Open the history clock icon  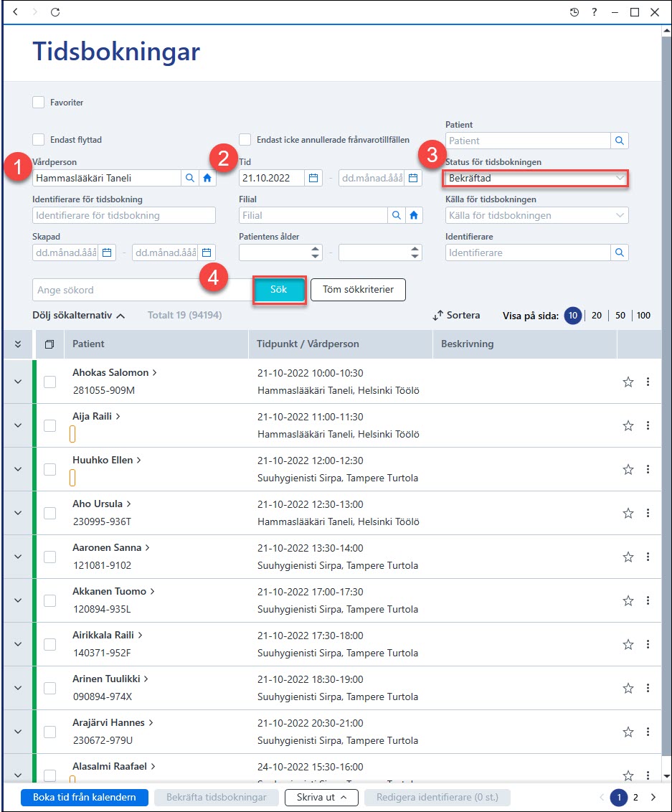[x=574, y=12]
